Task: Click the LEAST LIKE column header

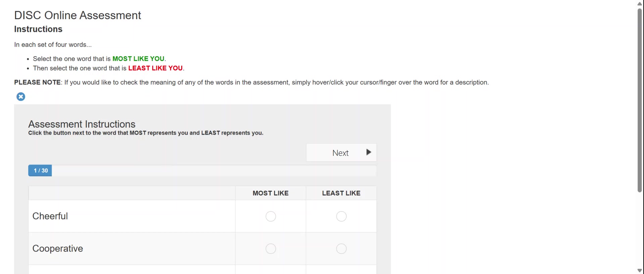Action: [x=341, y=193]
